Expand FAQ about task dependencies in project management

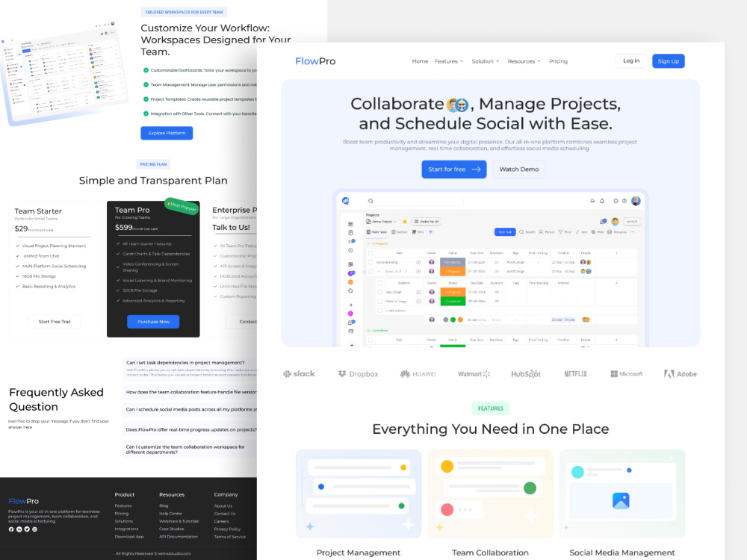click(190, 369)
